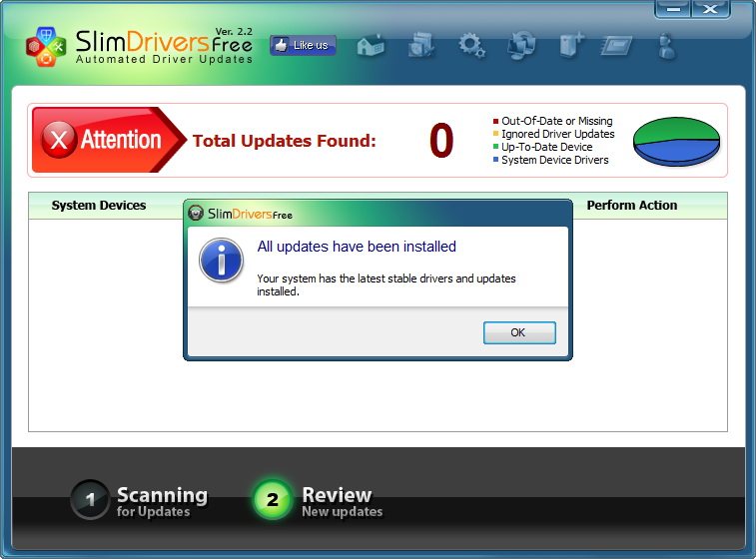Minimize the SlimDrivers window
The height and width of the screenshot is (559, 756).
673,9
